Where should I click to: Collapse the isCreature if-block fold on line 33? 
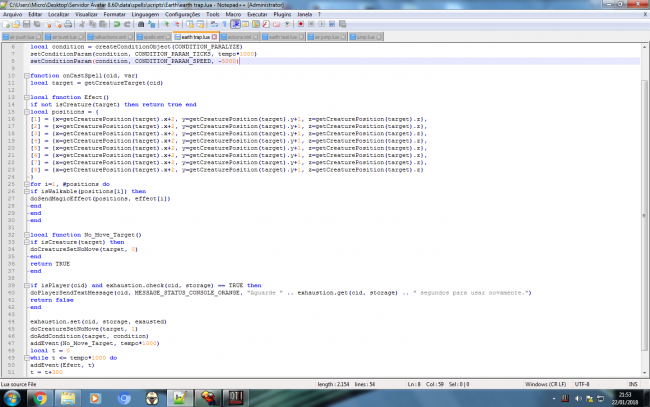click(x=27, y=242)
